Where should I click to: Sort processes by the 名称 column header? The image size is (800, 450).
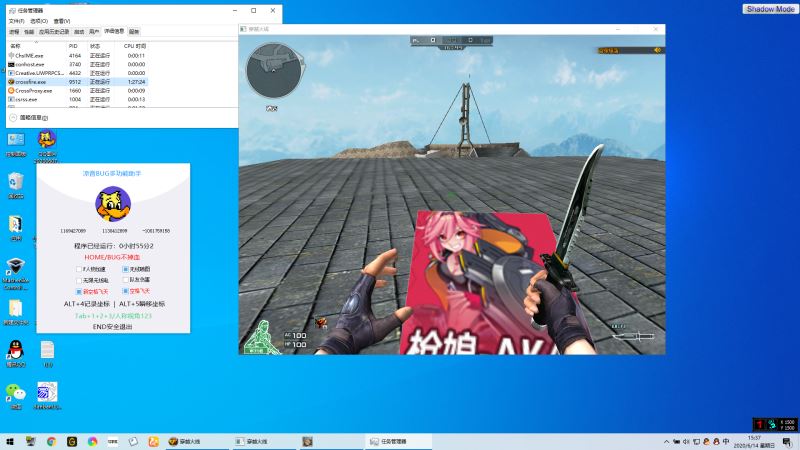click(x=37, y=46)
